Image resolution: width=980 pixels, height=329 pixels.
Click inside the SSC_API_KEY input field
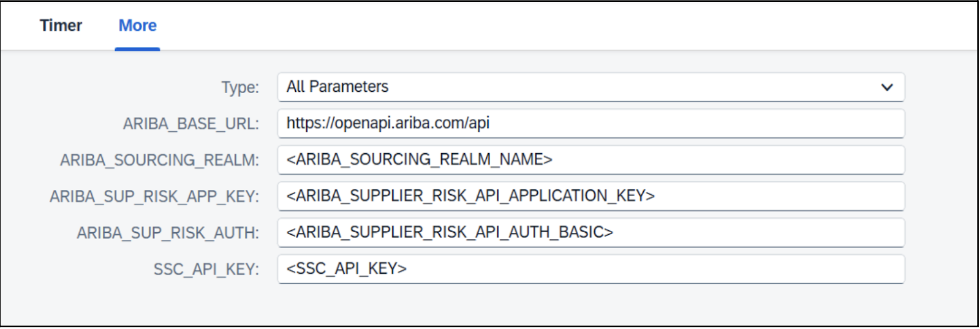[591, 269]
